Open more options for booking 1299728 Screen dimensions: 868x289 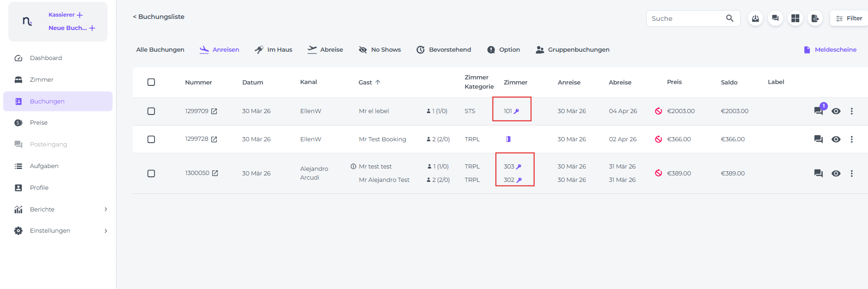tap(851, 139)
